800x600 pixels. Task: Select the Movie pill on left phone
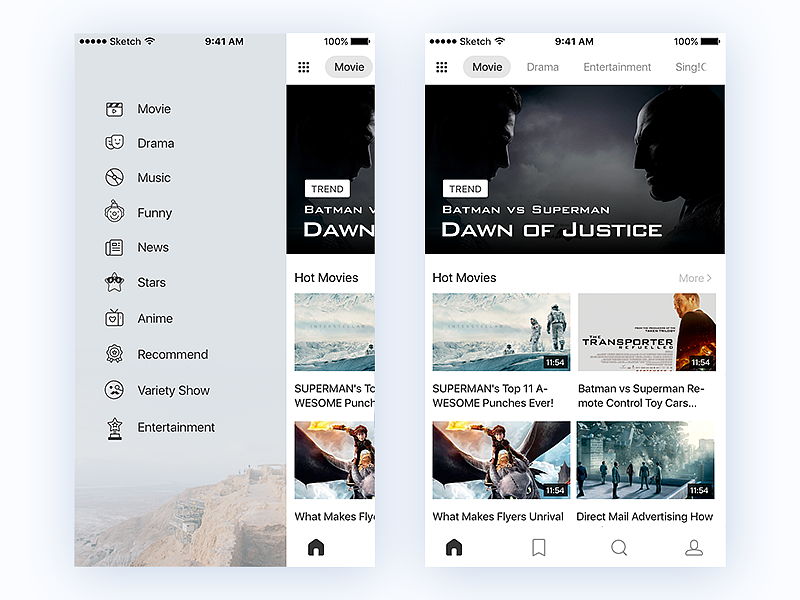click(349, 67)
